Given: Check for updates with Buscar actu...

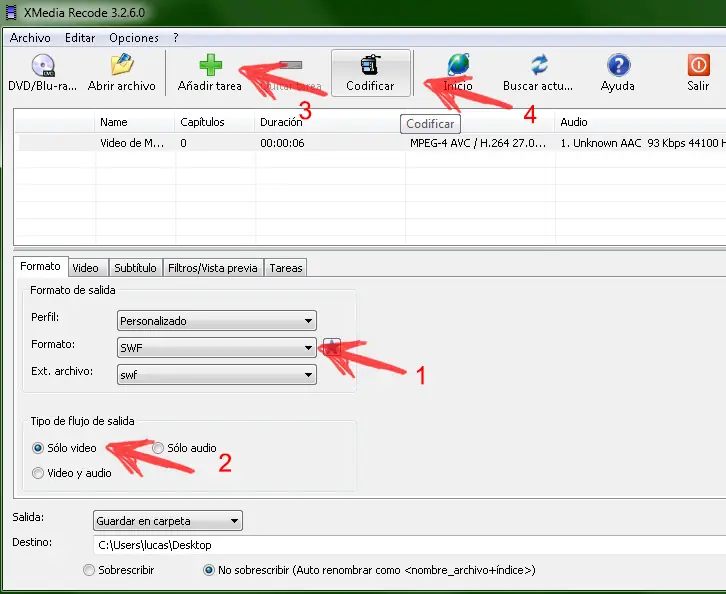Looking at the screenshot, I should point(538,72).
